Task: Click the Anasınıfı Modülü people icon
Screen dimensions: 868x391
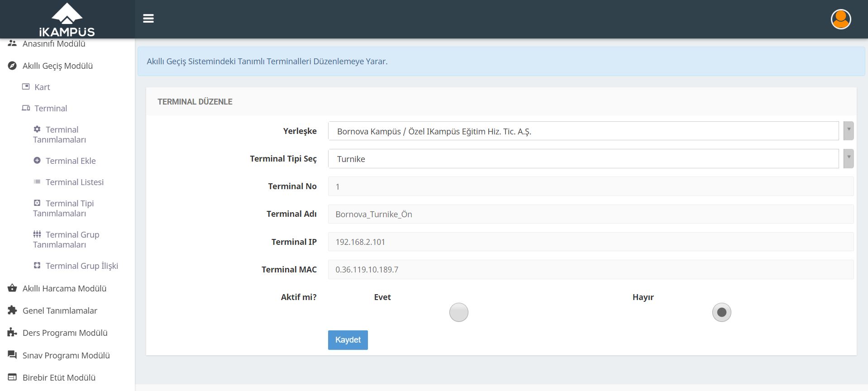Action: [x=12, y=43]
